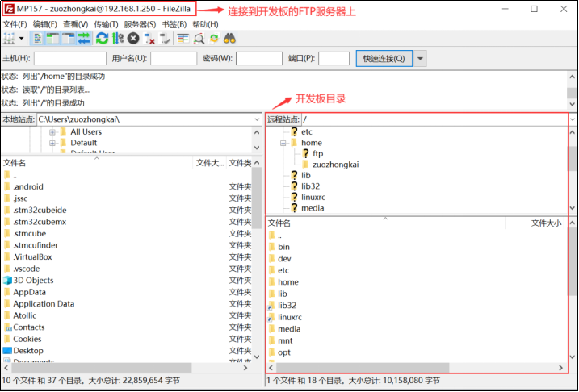Image resolution: width=579 pixels, height=392 pixels.
Task: Click the Desktop folder icon in local list
Action: (7, 351)
